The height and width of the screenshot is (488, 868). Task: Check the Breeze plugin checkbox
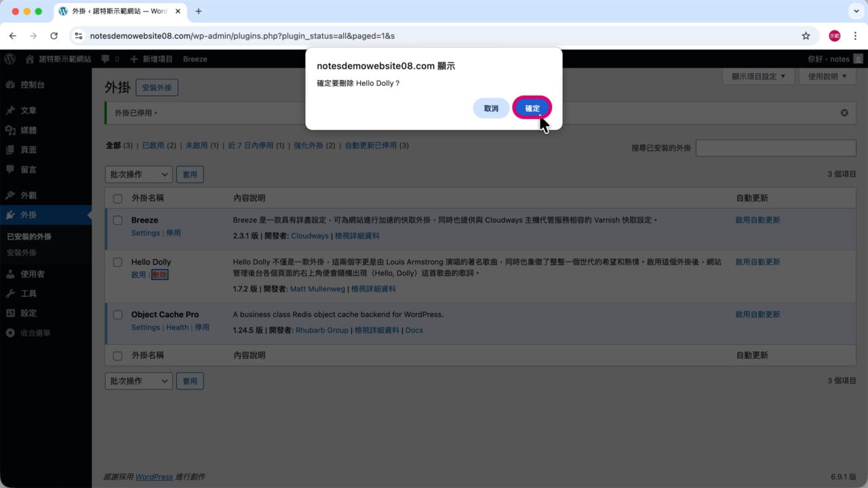coord(118,220)
